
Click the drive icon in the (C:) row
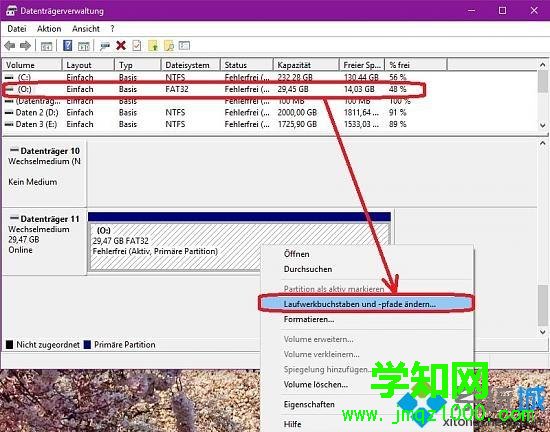(9, 77)
